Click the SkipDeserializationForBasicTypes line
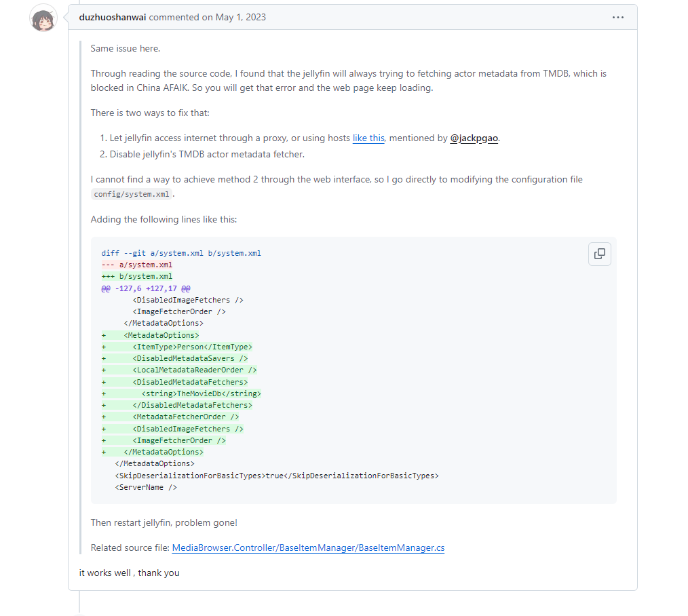This screenshot has height=616, width=688. (x=277, y=476)
